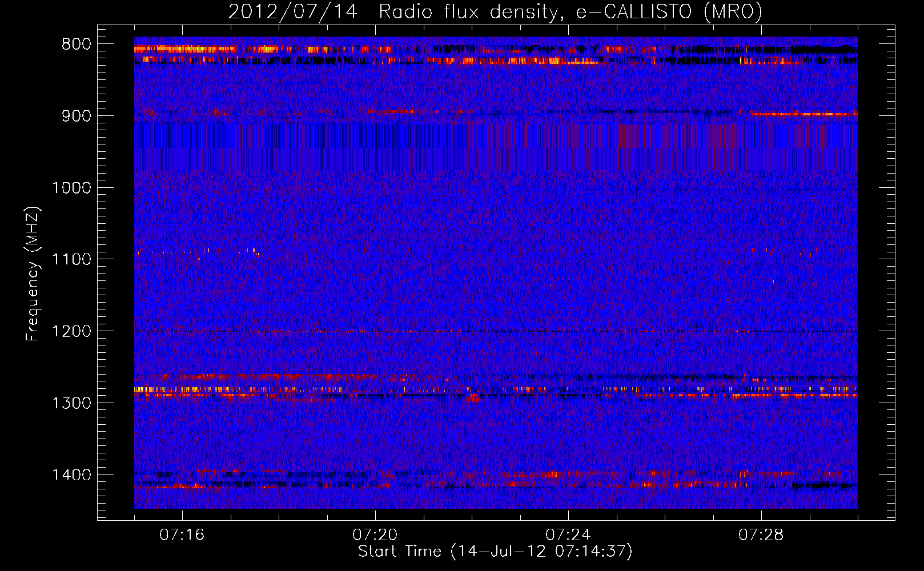
Task: Select the 1400 frequency axis label
Action: click(71, 475)
